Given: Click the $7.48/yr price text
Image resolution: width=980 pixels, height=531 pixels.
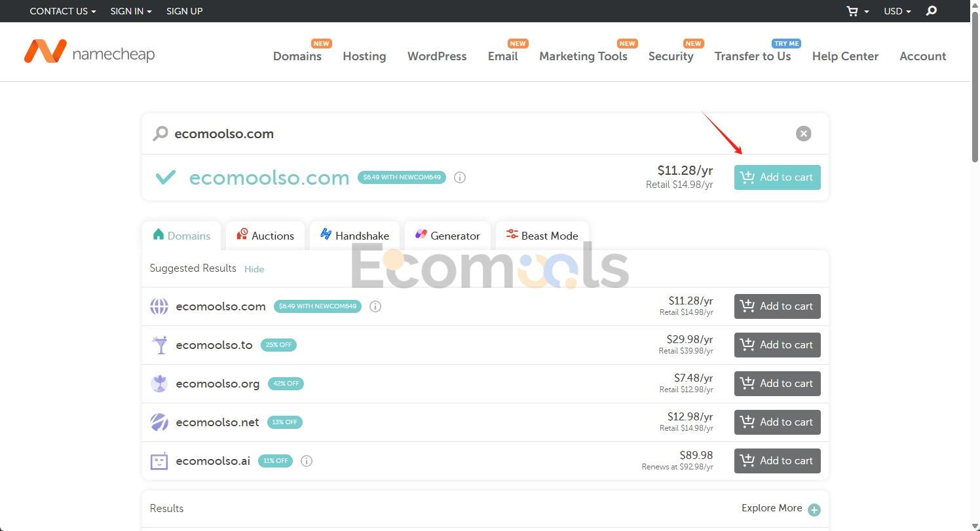Looking at the screenshot, I should pyautogui.click(x=694, y=378).
